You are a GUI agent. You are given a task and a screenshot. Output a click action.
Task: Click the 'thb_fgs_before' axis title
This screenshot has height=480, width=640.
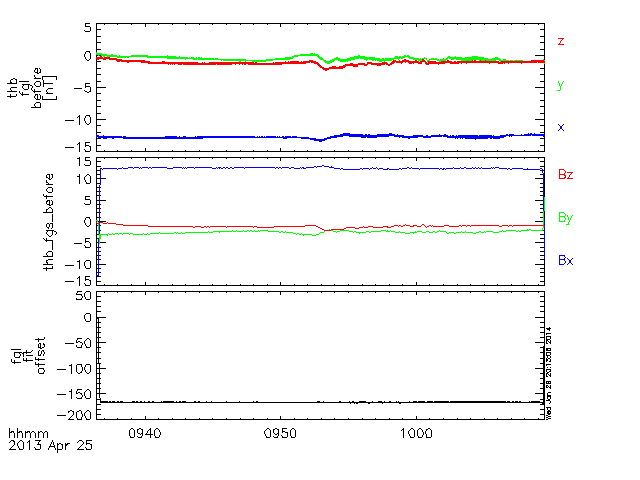(x=49, y=222)
